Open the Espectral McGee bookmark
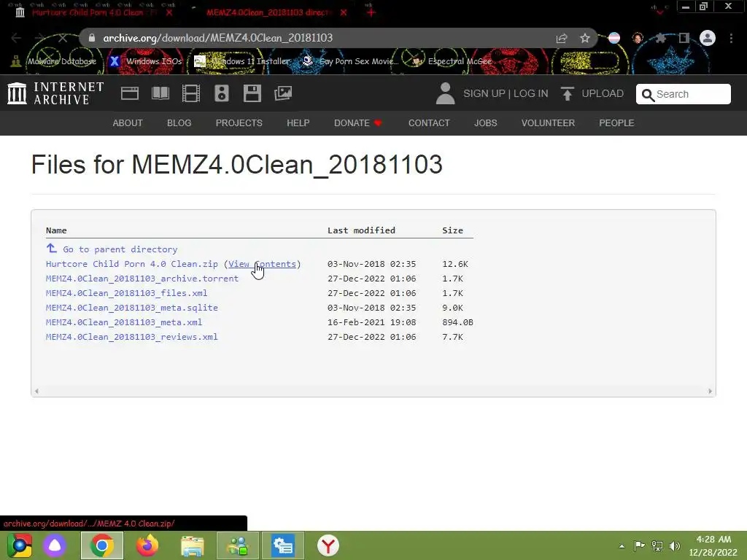Viewport: 747px width, 560px height. (452, 61)
